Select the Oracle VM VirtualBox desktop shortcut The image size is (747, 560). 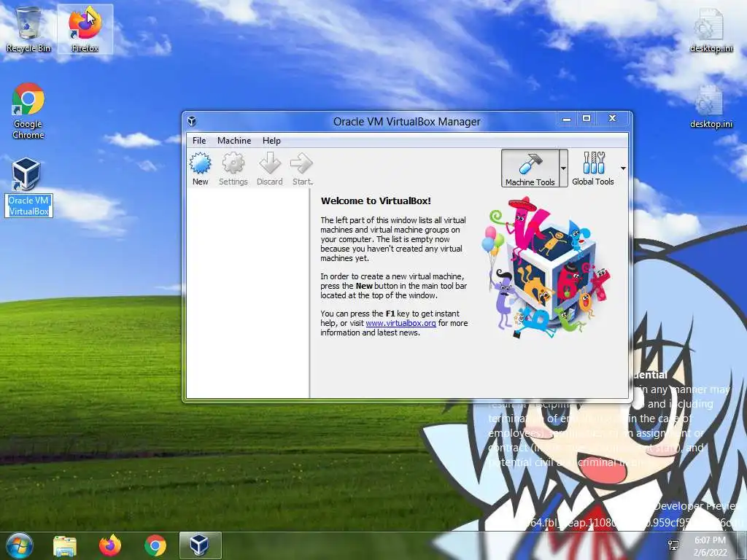28,187
